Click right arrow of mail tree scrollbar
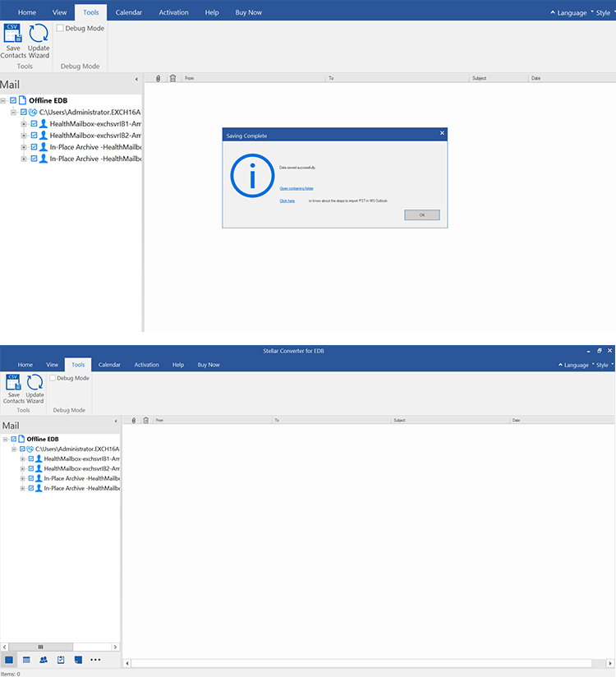616x677 pixels. pyautogui.click(x=115, y=647)
